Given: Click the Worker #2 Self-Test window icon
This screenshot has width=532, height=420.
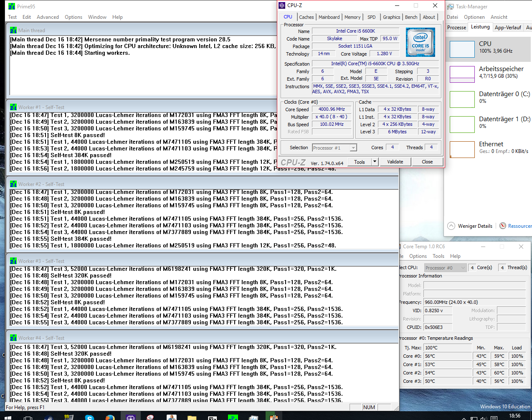Looking at the screenshot, I should pyautogui.click(x=13, y=184).
